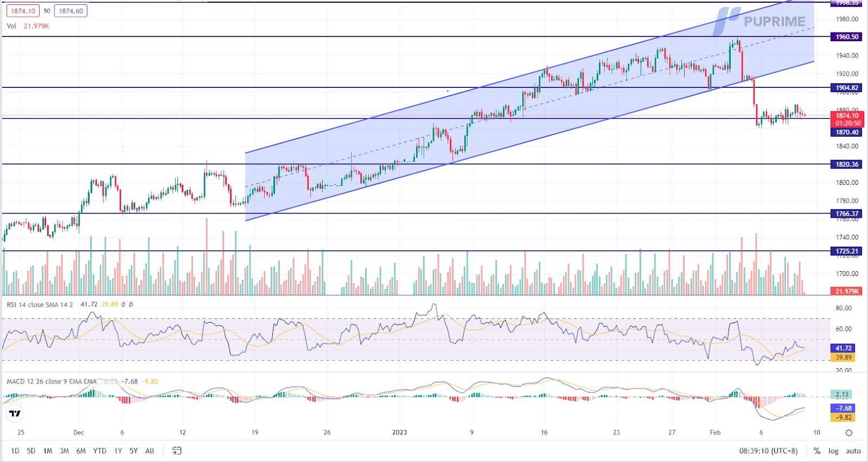868x462 pixels.
Task: Click the Dec label on time axis
Action: pos(79,432)
